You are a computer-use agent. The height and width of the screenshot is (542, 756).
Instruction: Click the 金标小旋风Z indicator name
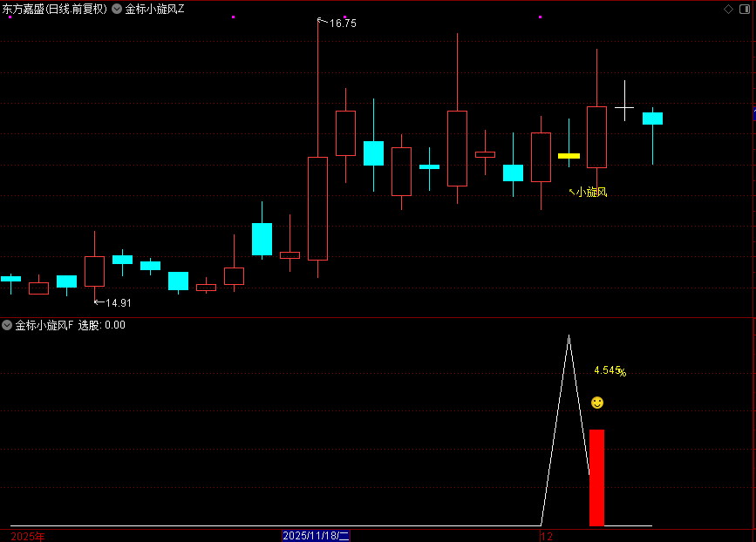154,9
